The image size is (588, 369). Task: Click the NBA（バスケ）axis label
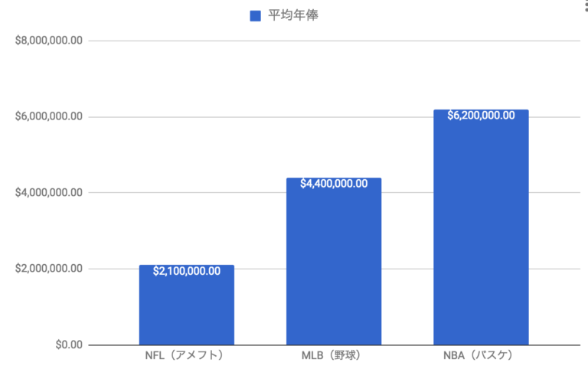click(478, 355)
